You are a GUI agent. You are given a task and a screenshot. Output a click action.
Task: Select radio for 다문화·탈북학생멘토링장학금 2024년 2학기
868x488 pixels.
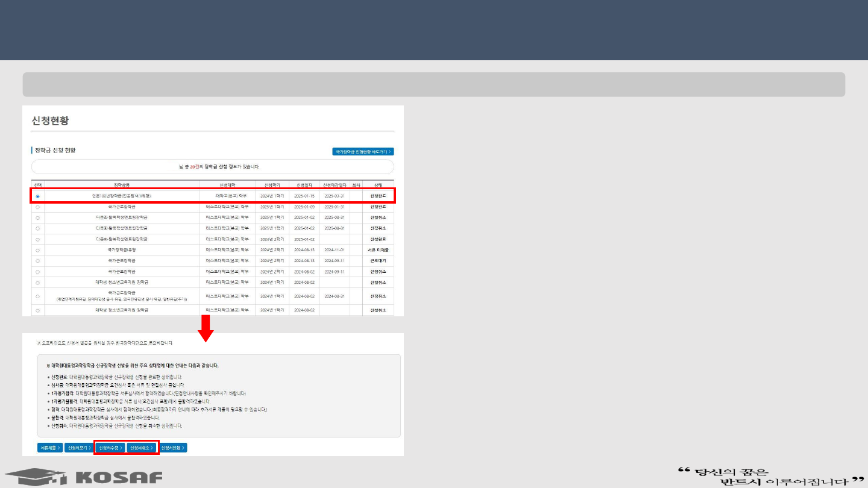click(38, 239)
